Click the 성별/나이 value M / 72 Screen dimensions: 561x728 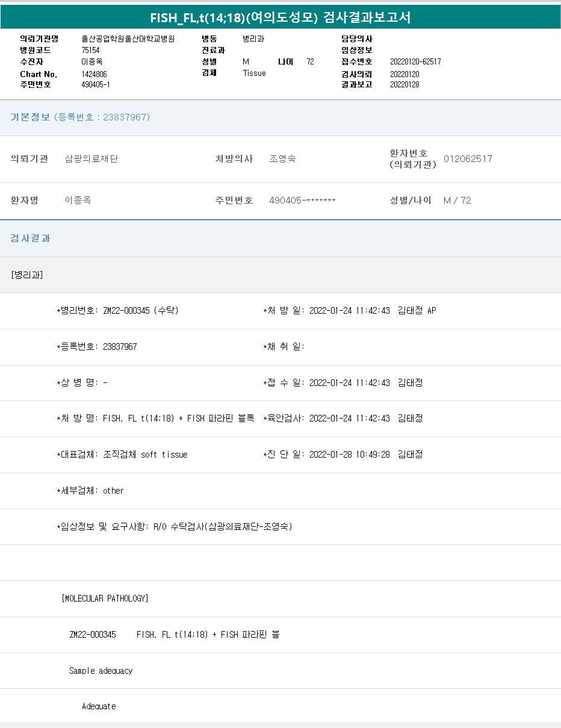[x=457, y=201]
